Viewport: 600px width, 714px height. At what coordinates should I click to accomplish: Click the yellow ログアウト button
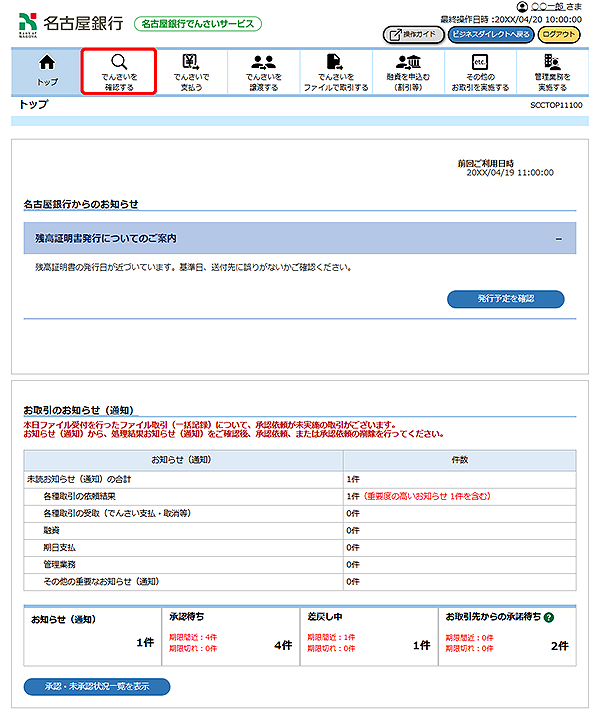558,34
